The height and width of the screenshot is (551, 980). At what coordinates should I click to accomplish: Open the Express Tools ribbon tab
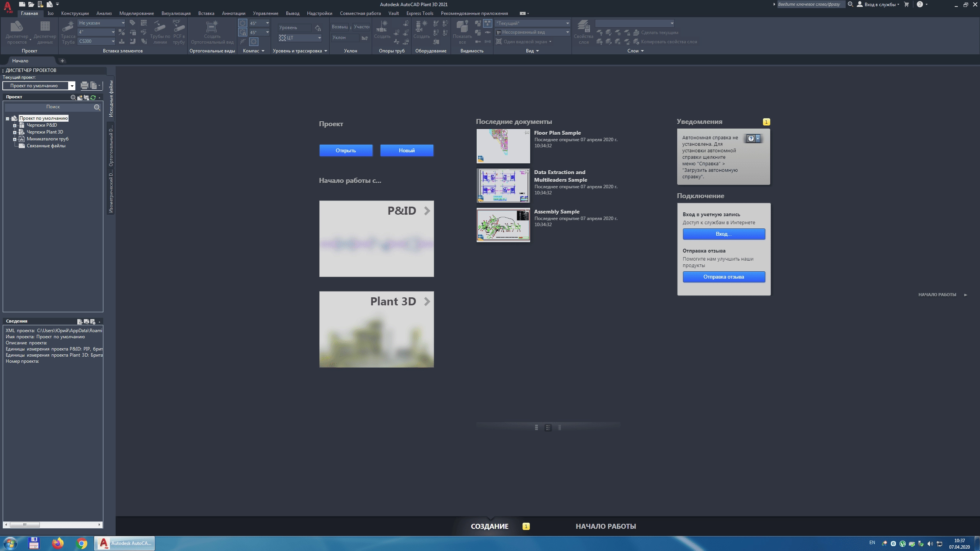tap(420, 13)
